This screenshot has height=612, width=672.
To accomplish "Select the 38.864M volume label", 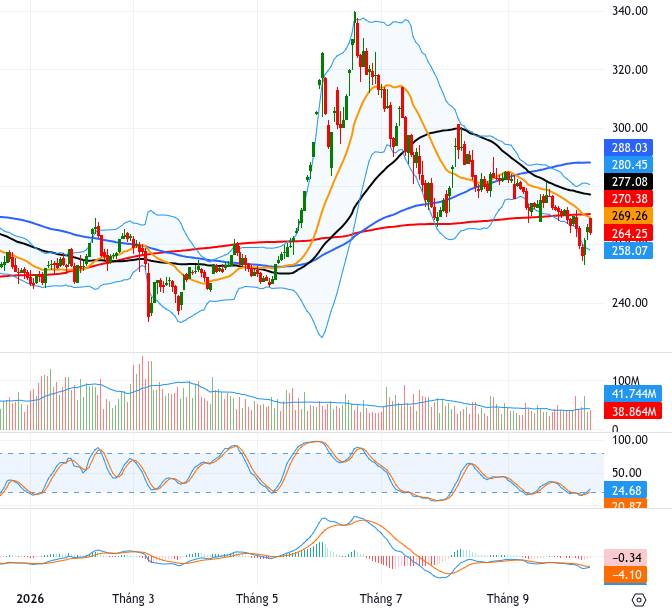I will tap(633, 411).
